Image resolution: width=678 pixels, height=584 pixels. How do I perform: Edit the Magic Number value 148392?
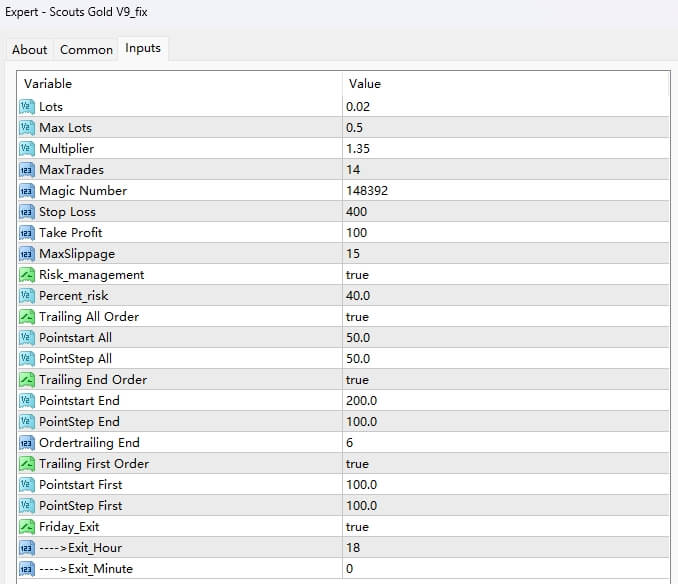click(x=367, y=190)
